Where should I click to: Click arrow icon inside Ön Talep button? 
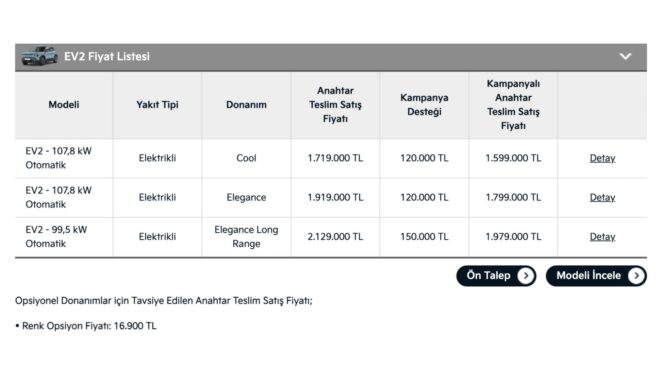point(525,276)
